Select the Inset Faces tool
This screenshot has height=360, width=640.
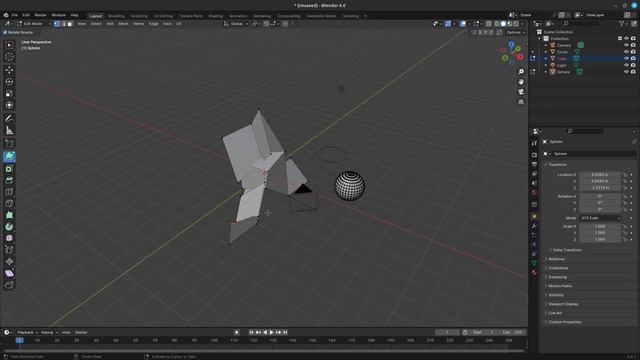[9, 169]
